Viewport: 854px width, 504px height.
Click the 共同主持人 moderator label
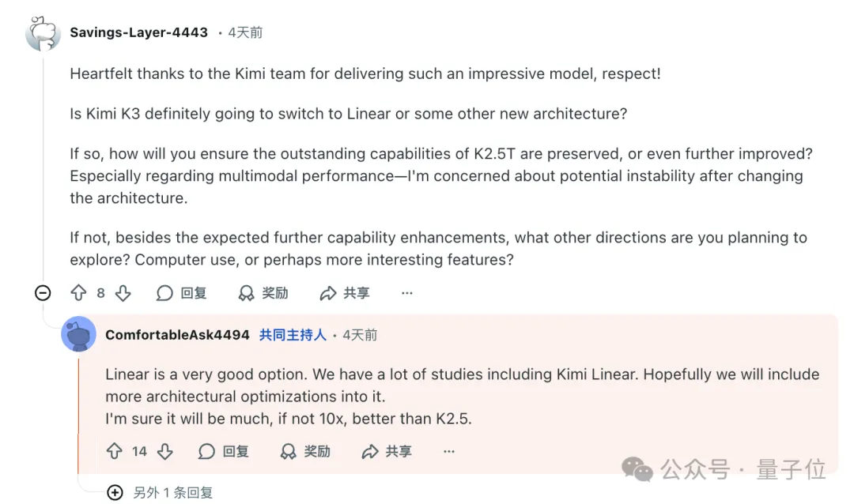click(293, 335)
